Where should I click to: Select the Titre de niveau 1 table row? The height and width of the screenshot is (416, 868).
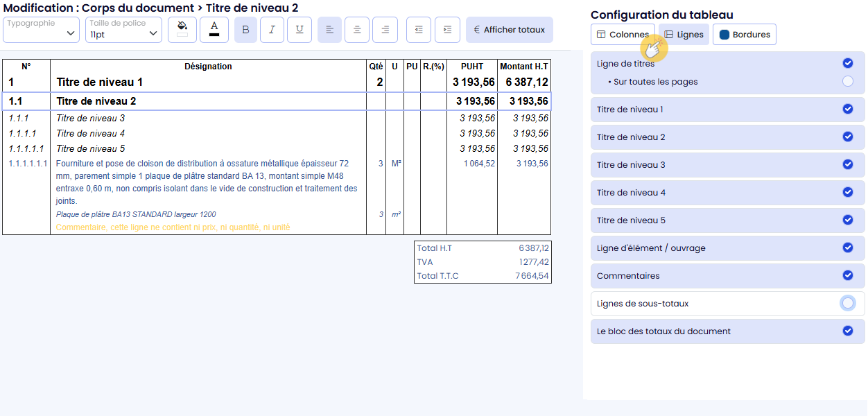[208, 83]
